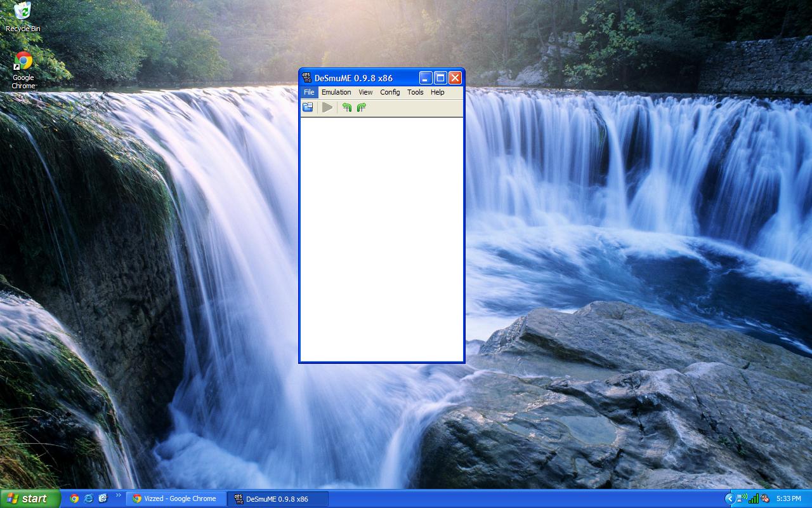The image size is (812, 508).
Task: Launch Internet Explorer from Quick Launch
Action: 89,498
